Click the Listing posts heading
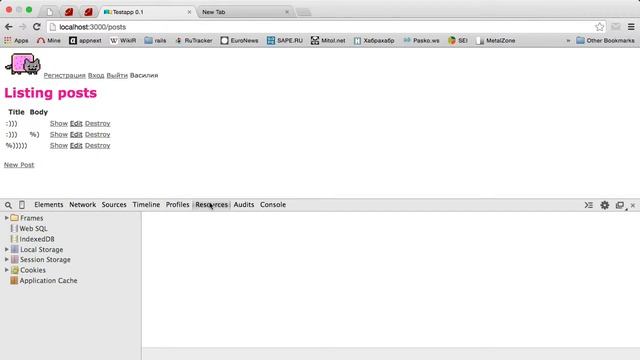 pyautogui.click(x=51, y=93)
